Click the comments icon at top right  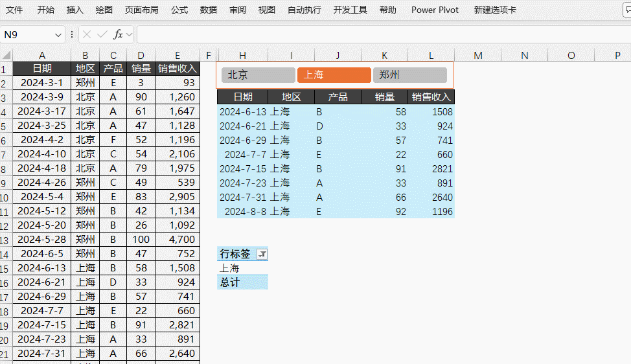click(x=627, y=10)
